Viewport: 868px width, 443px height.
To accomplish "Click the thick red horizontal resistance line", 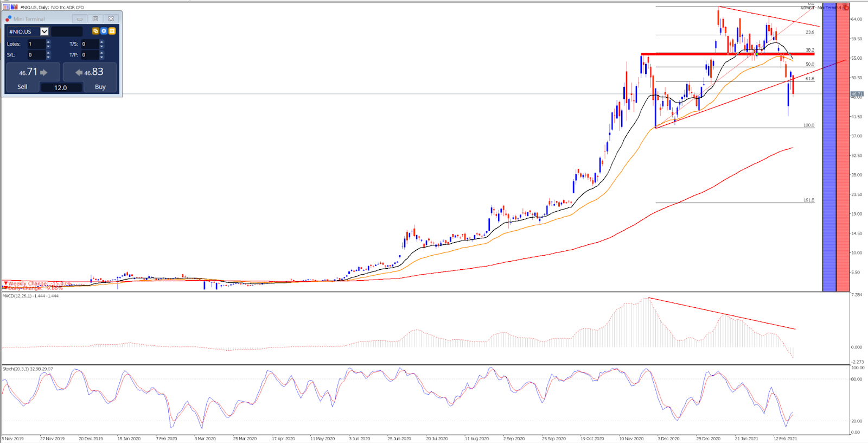I will pos(727,54).
